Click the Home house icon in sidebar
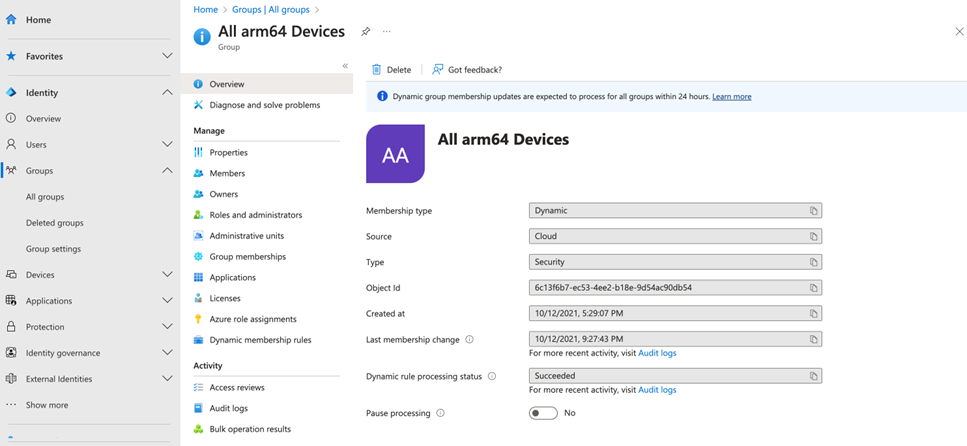This screenshot has width=967, height=446. [11, 20]
